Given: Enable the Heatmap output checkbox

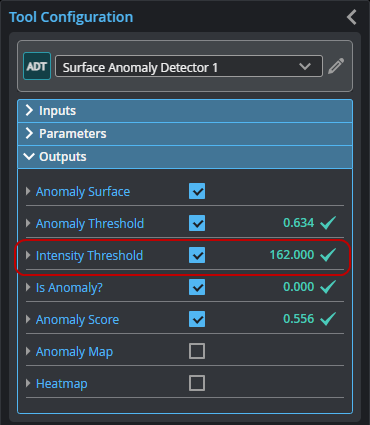Looking at the screenshot, I should point(197,383).
